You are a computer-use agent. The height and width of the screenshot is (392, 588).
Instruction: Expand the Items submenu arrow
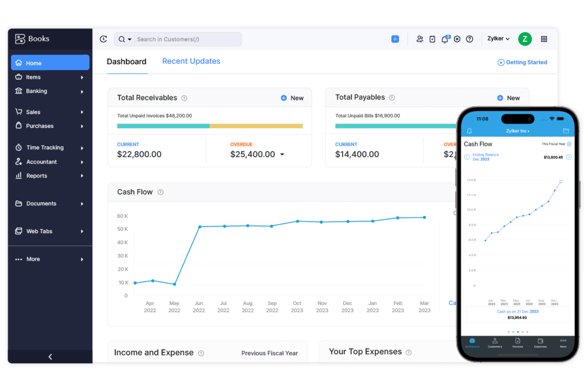pos(82,77)
